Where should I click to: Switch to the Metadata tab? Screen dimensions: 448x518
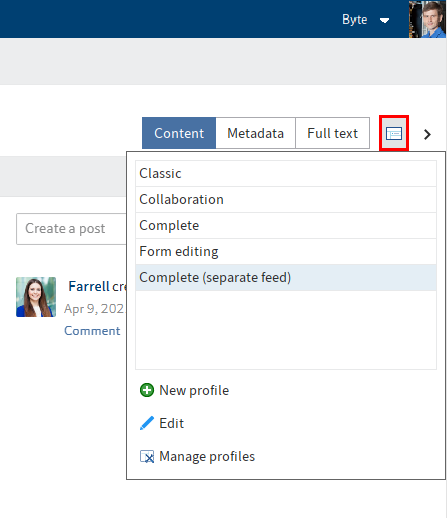tap(255, 133)
